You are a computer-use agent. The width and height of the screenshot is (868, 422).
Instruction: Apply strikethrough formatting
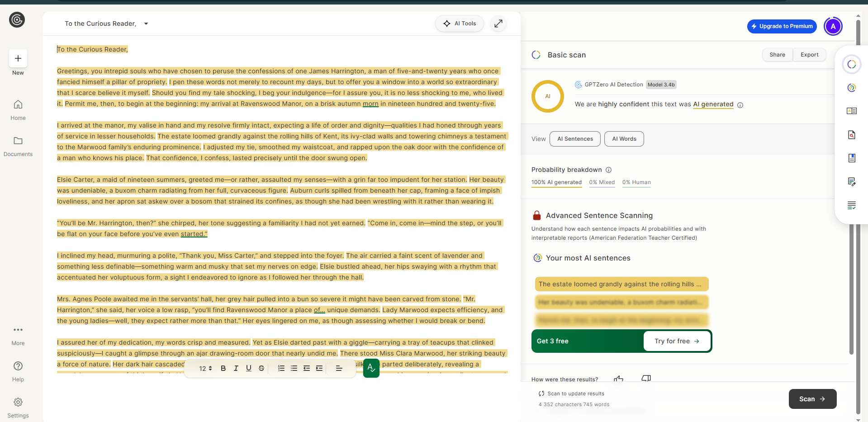coord(261,368)
